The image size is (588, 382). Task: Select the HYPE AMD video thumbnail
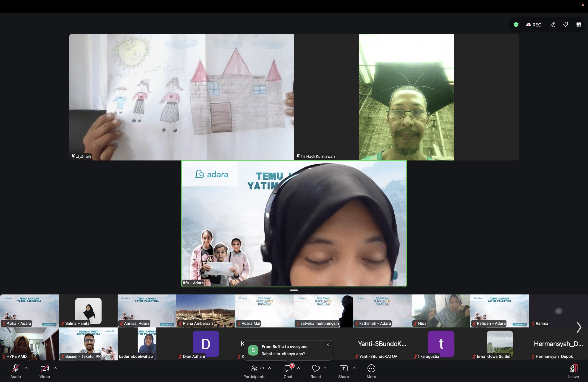29,344
